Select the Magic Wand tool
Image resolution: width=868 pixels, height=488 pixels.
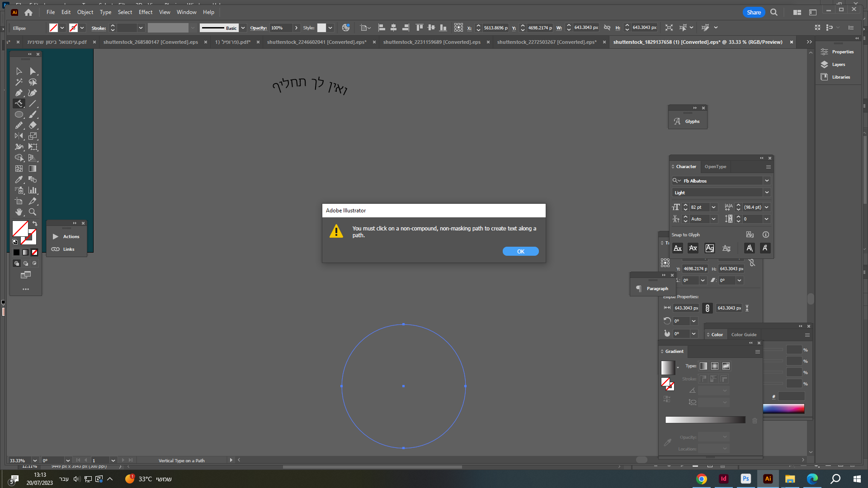coord(19,82)
